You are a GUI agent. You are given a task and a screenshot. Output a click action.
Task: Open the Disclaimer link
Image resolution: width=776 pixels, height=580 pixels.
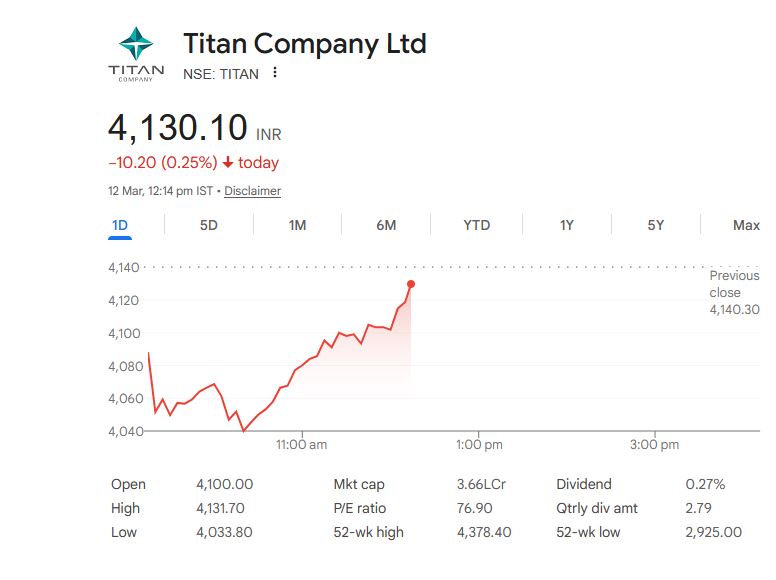point(252,191)
